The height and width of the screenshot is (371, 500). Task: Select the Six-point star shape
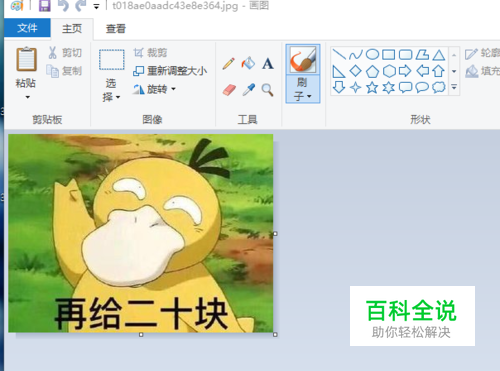[389, 88]
